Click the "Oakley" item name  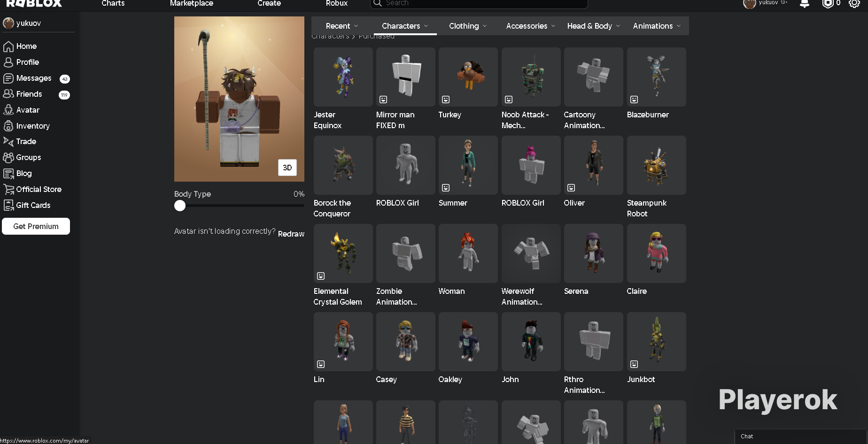[450, 379]
